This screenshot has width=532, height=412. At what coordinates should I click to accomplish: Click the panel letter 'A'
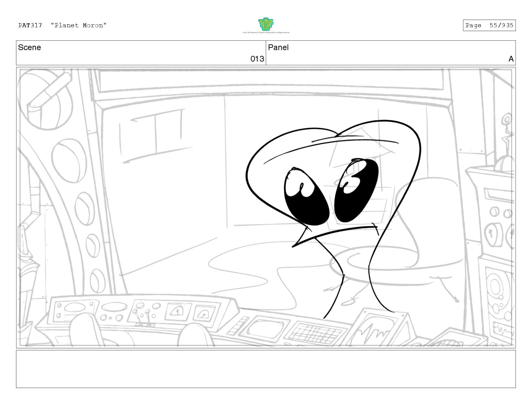click(x=511, y=59)
